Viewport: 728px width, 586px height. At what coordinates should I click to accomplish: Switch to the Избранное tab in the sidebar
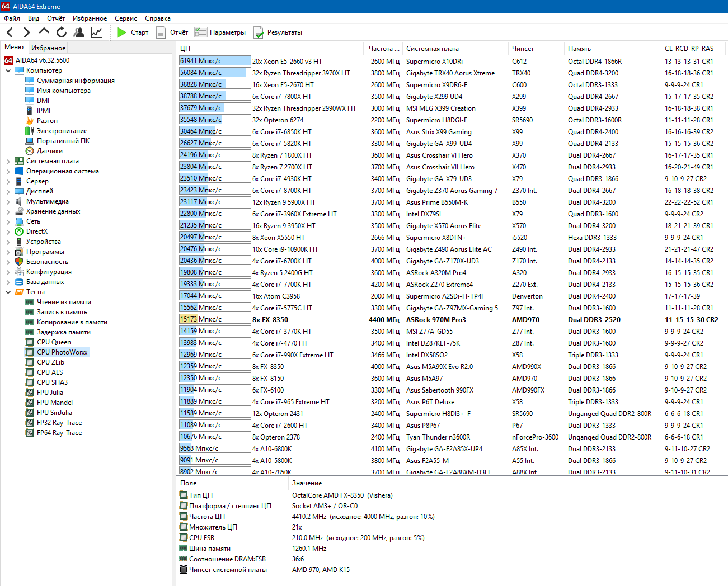48,48
